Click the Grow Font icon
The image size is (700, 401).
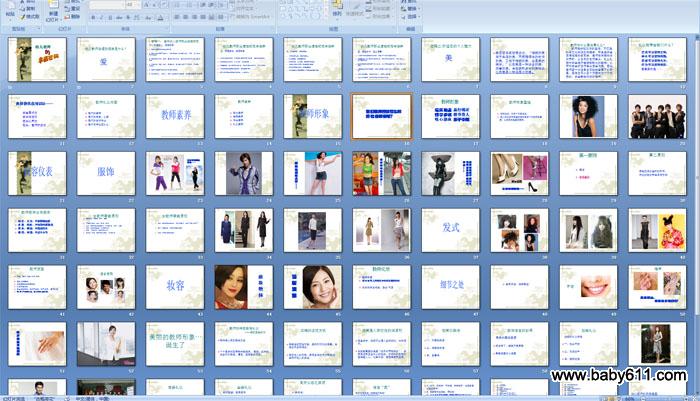click(x=146, y=4)
